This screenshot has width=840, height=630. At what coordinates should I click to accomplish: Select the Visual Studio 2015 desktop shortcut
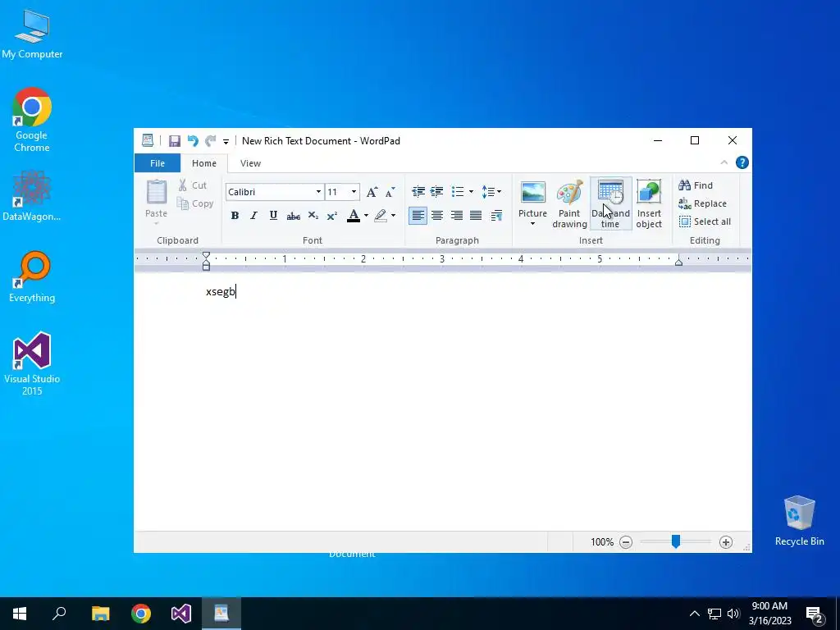click(x=32, y=363)
